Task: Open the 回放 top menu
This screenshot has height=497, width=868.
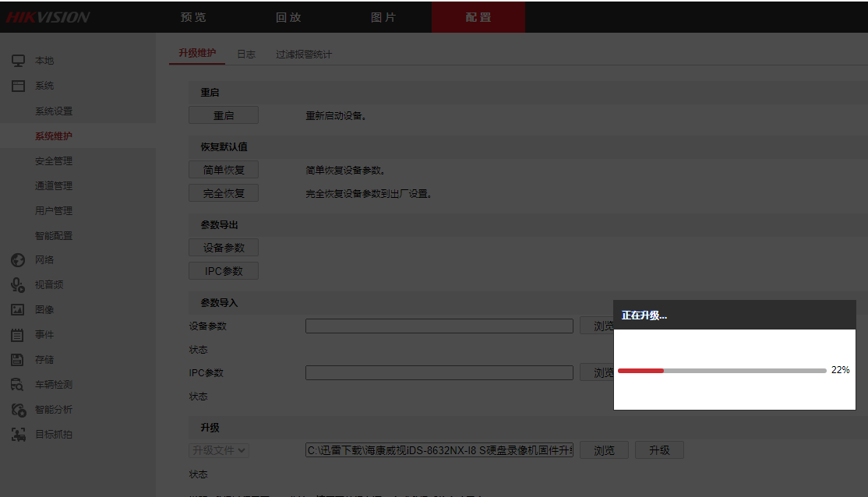Action: 288,17
